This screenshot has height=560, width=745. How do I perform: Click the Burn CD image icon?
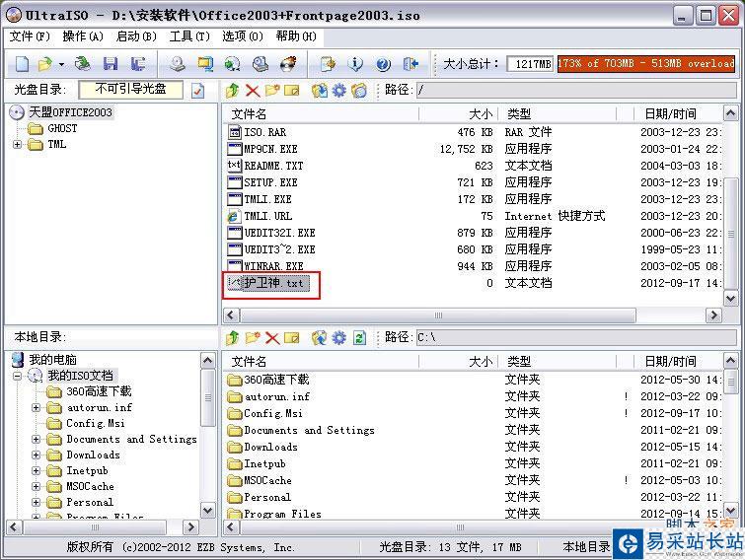(x=288, y=64)
